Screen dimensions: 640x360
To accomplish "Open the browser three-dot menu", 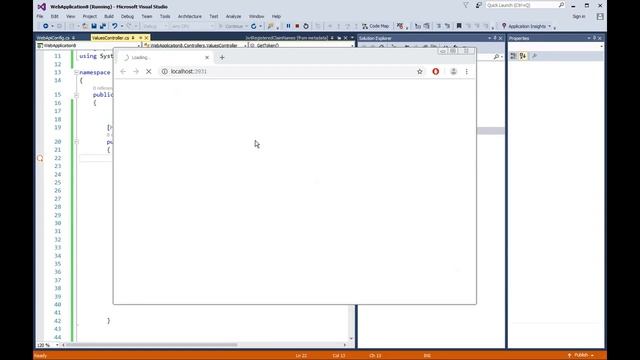I will [467, 71].
